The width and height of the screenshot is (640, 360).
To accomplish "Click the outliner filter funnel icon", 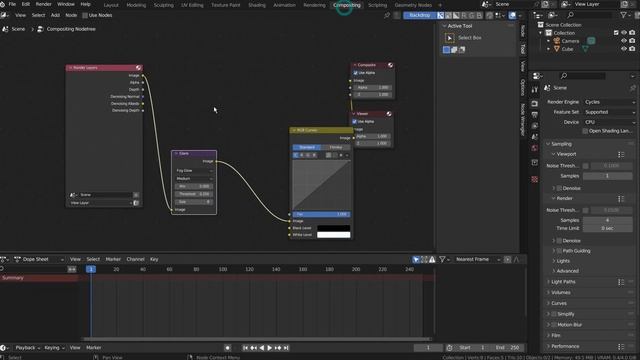I will coord(623,15).
